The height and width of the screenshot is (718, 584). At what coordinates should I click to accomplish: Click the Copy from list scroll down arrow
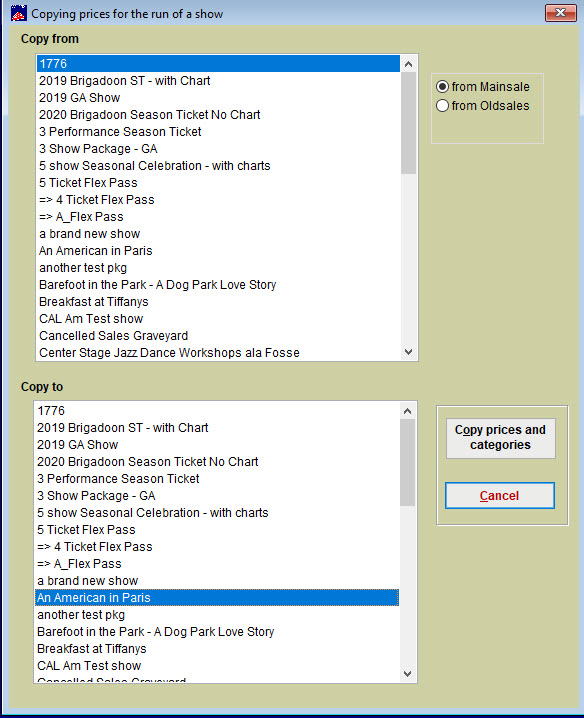409,352
